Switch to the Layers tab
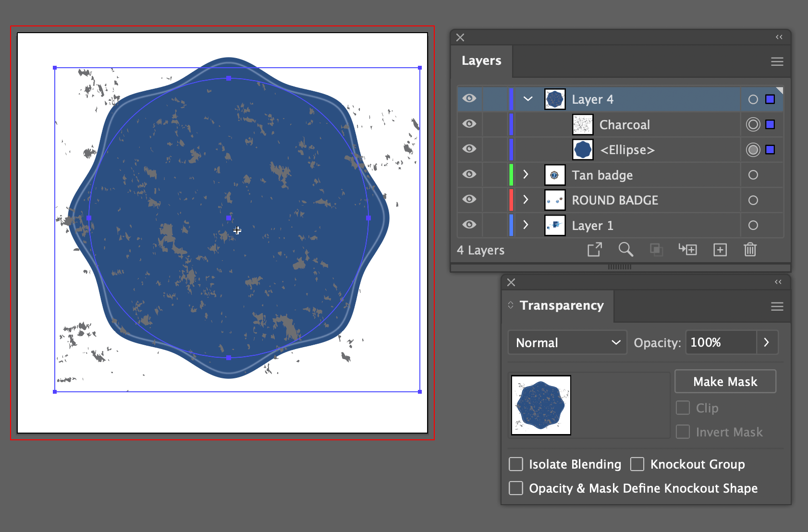Image resolution: width=808 pixels, height=532 pixels. coord(481,60)
